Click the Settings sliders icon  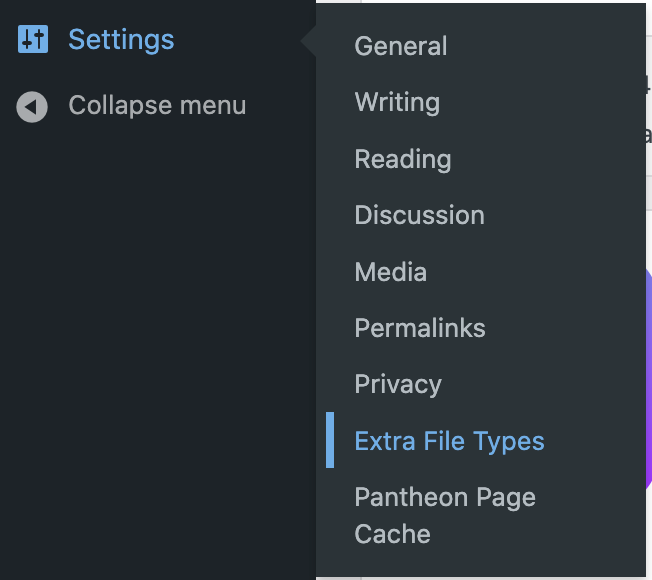pyautogui.click(x=33, y=39)
